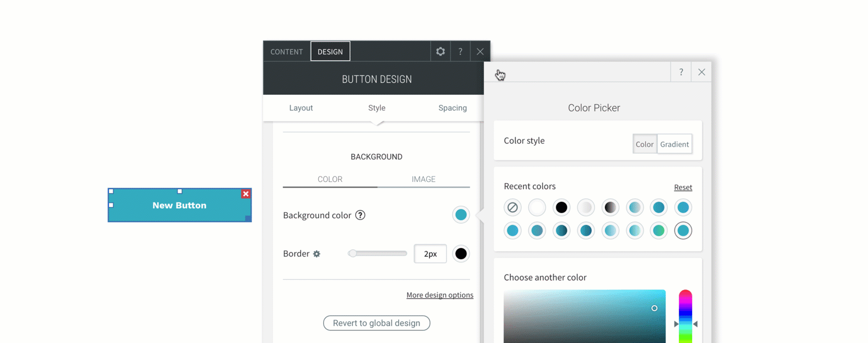
Task: Select the black-to-pink gradient swatch
Action: click(x=610, y=207)
